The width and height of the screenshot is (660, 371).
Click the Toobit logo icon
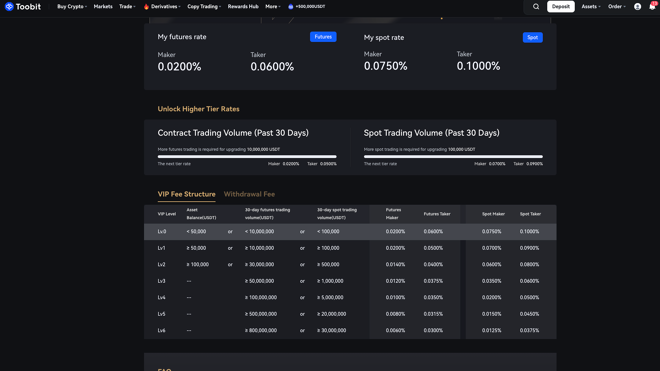tap(9, 7)
